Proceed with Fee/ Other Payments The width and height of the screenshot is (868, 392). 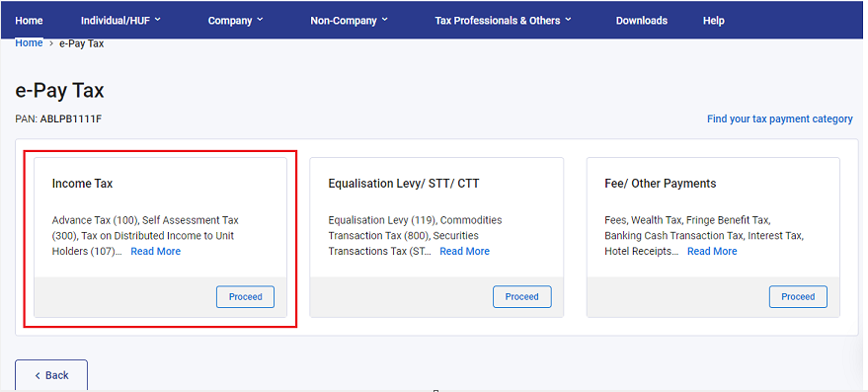pyautogui.click(x=798, y=297)
